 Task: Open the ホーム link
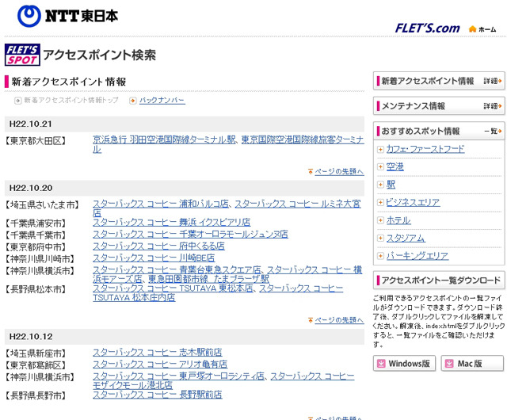pos(487,29)
